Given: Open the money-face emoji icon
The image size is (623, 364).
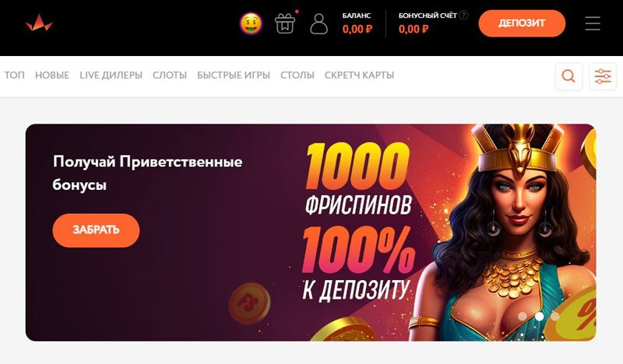Looking at the screenshot, I should coord(251,23).
